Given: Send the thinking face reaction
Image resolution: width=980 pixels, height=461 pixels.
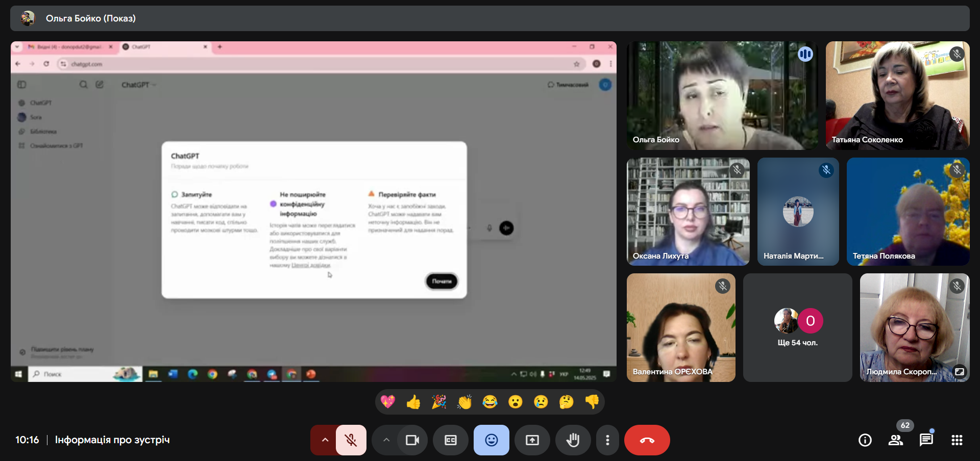Looking at the screenshot, I should pos(567,402).
